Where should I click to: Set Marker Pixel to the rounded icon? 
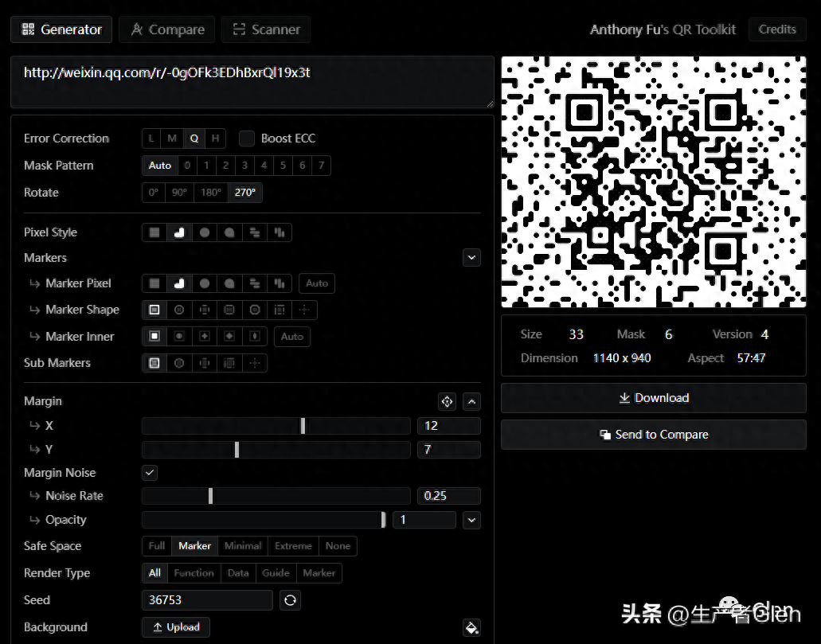[180, 283]
